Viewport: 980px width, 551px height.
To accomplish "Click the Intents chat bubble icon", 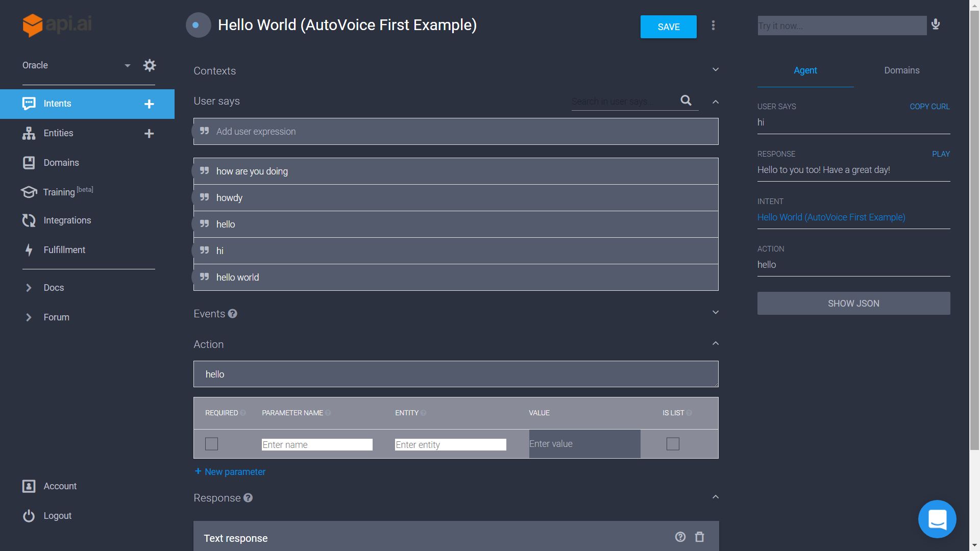I will click(29, 104).
